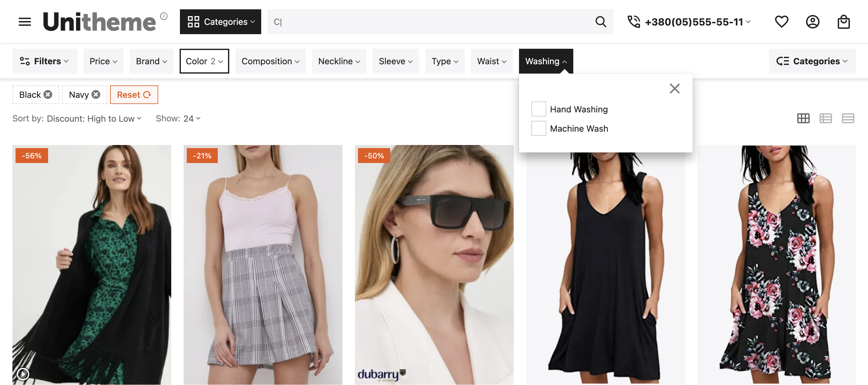Click the dubarry brand logo
This screenshot has height=385, width=868.
(x=382, y=375)
